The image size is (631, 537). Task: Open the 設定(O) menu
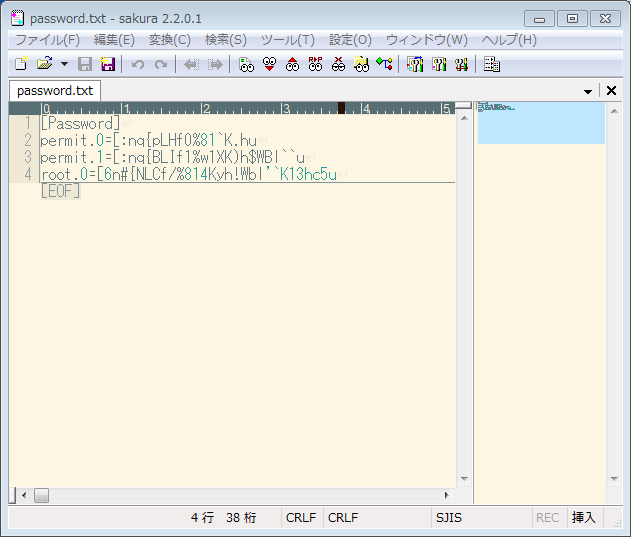[x=350, y=40]
